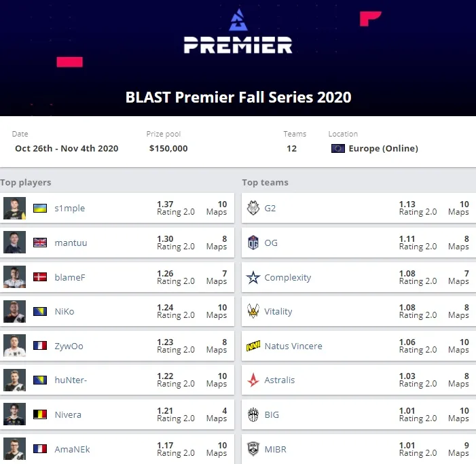Click the G2 team logo icon
Image resolution: width=476 pixels, height=464 pixels.
(x=253, y=208)
